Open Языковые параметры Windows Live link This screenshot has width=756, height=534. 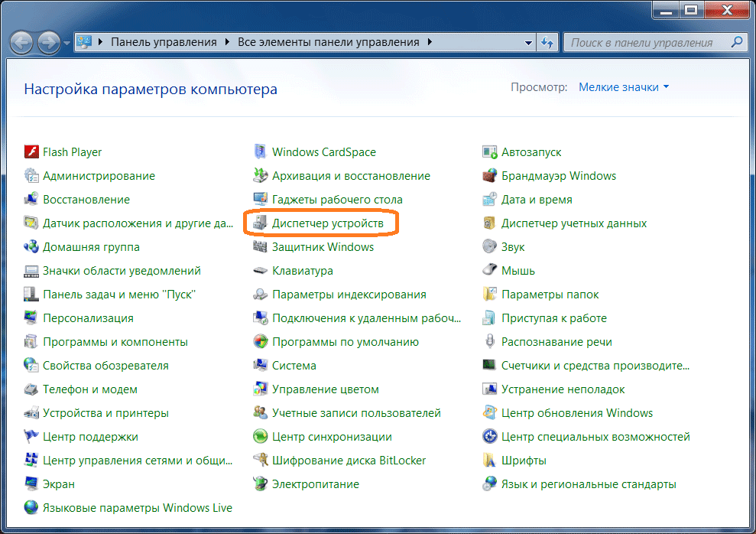(138, 507)
